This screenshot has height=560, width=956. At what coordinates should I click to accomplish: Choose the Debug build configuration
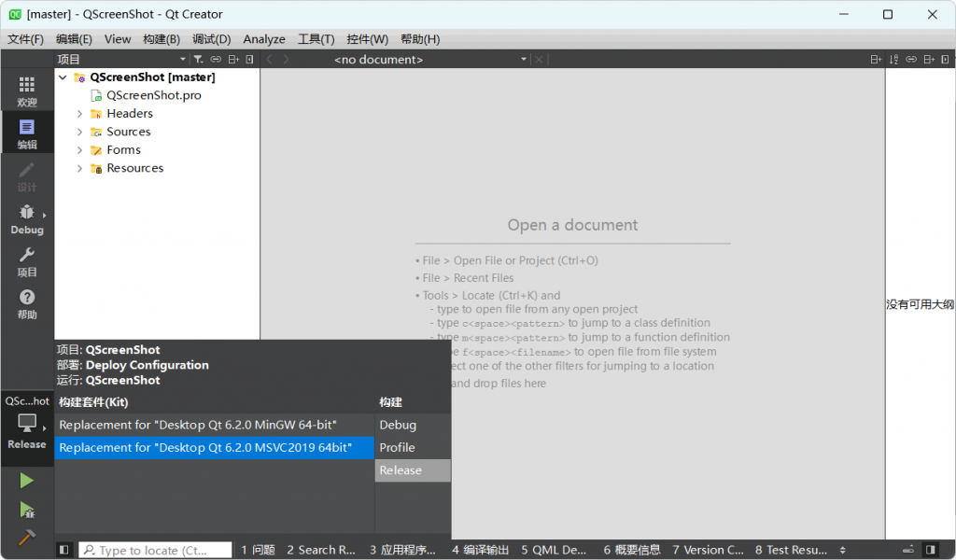[413, 425]
